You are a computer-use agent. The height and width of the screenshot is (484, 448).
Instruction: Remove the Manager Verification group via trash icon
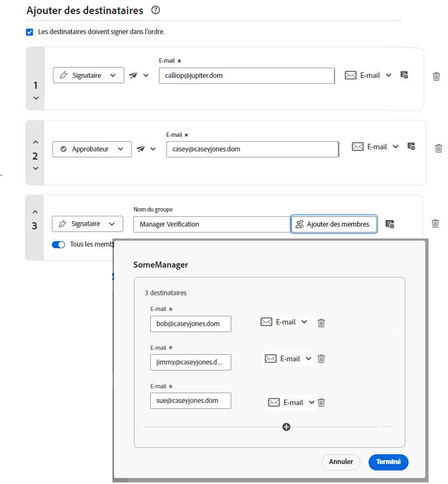click(x=435, y=223)
